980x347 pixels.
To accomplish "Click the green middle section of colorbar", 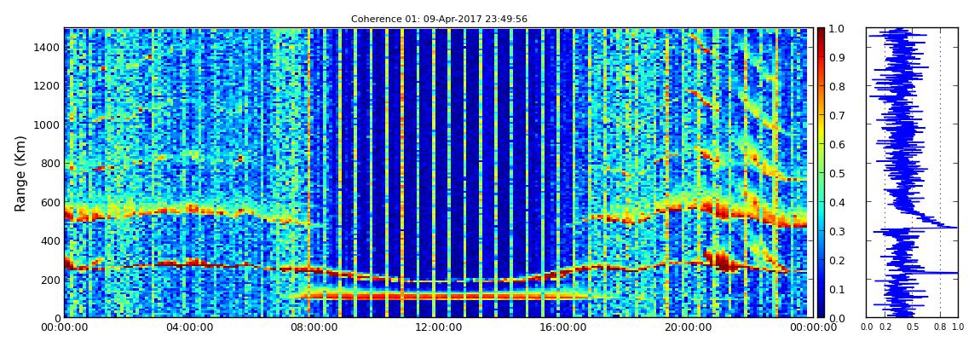I will (821, 173).
